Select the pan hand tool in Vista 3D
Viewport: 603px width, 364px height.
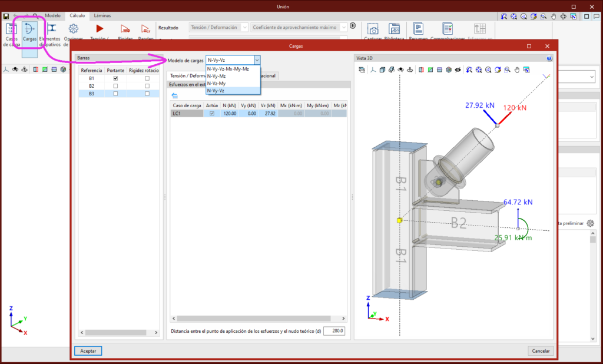pyautogui.click(x=517, y=70)
